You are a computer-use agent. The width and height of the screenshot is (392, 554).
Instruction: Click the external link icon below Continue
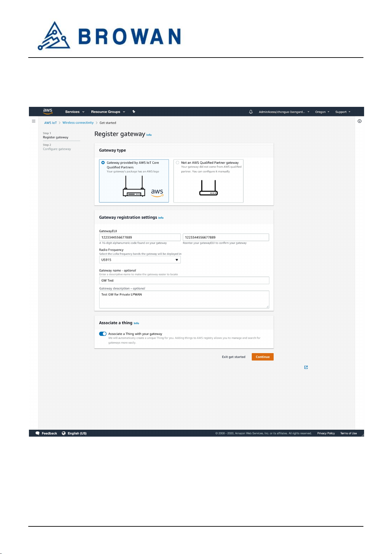coord(306,367)
